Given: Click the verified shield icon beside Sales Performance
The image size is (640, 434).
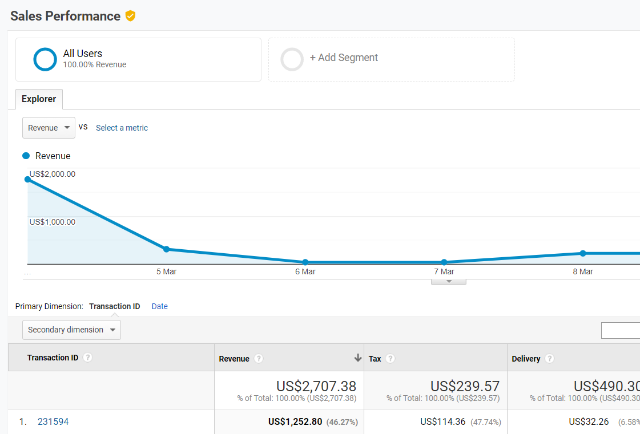Looking at the screenshot, I should [x=130, y=16].
